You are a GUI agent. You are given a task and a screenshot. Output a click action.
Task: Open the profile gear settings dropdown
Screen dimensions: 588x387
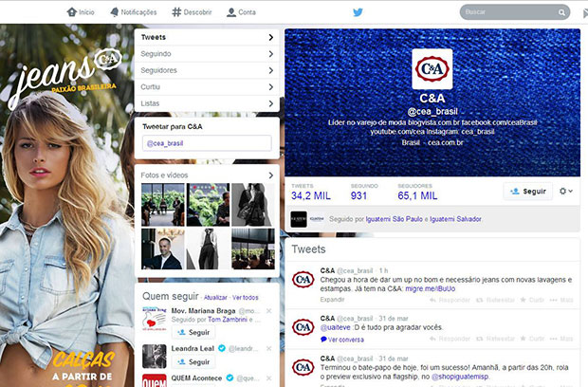(566, 191)
